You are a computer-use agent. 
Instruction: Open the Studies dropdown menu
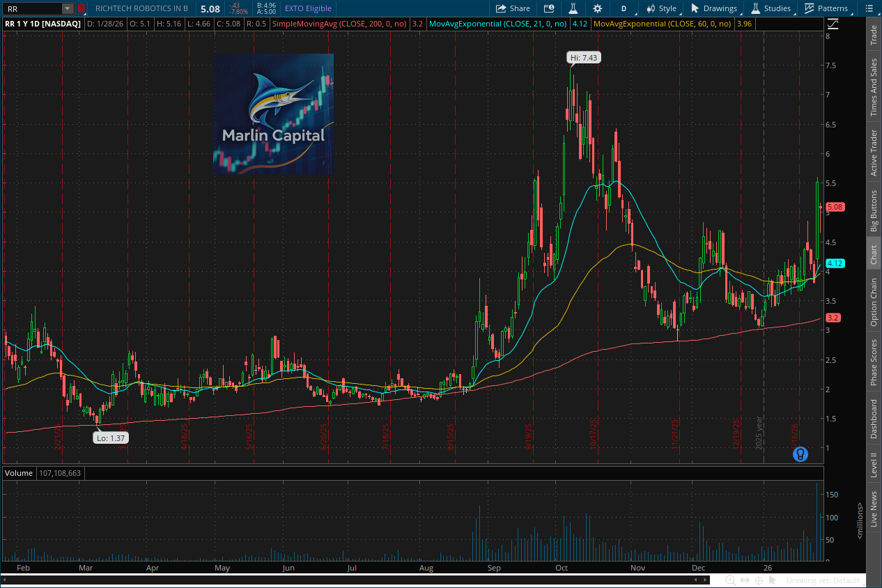771,8
